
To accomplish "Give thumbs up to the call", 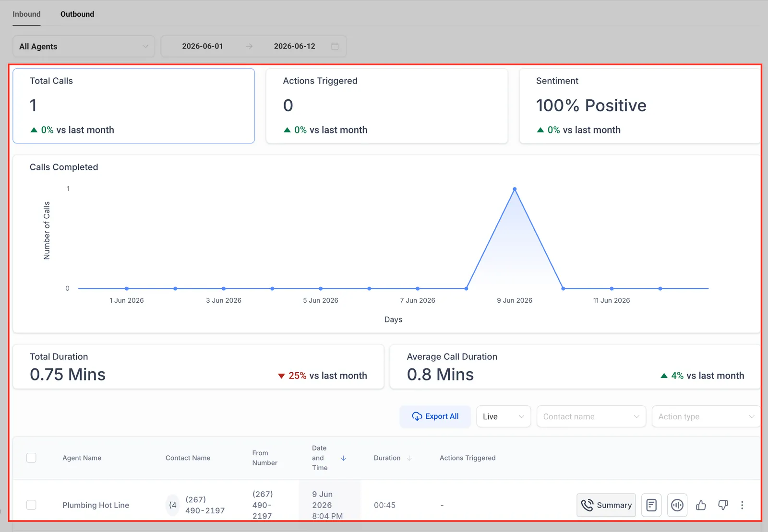I will click(701, 505).
